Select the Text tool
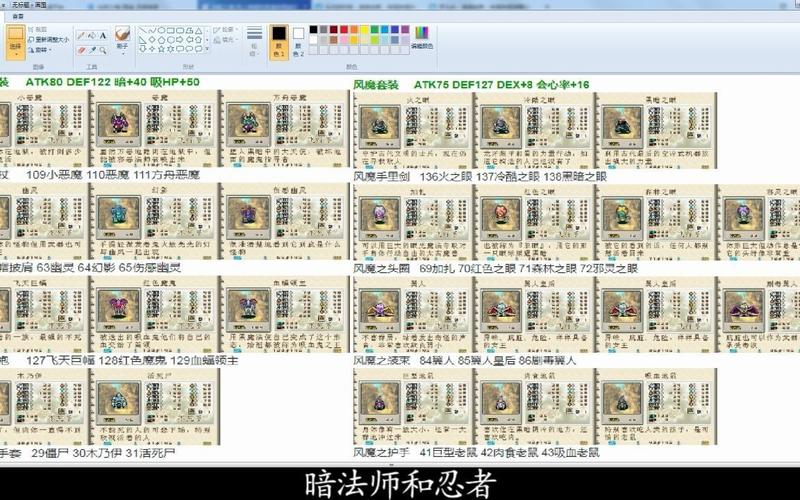 103,35
